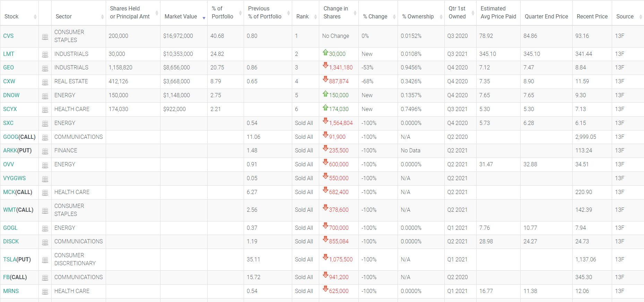The height and width of the screenshot is (302, 644).
Task: Open the VYGGWS stock link
Action: (15, 178)
